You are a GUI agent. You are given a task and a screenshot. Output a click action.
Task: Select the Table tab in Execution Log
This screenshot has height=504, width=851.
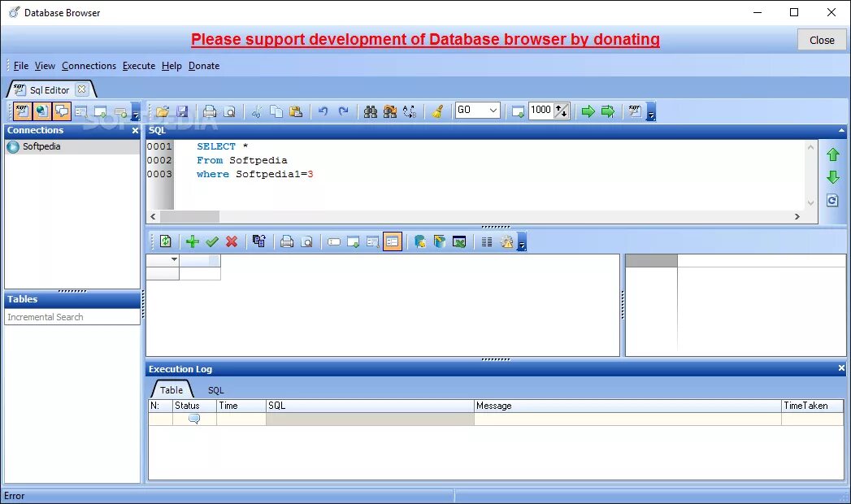click(x=172, y=390)
